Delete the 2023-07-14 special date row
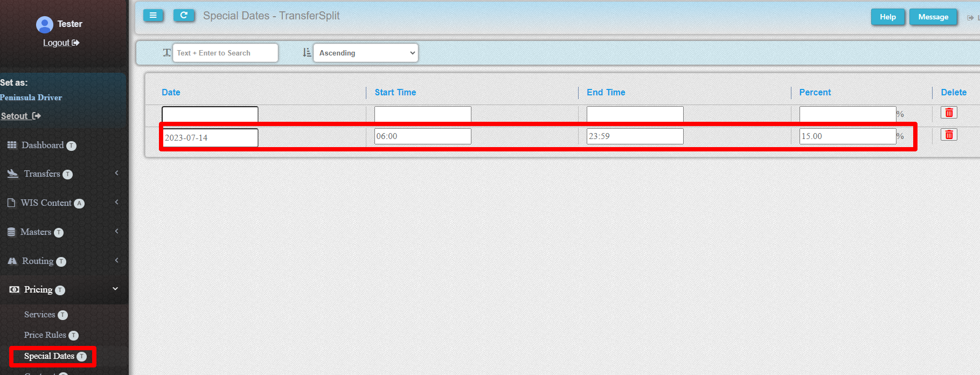This screenshot has height=375, width=980. tap(949, 135)
